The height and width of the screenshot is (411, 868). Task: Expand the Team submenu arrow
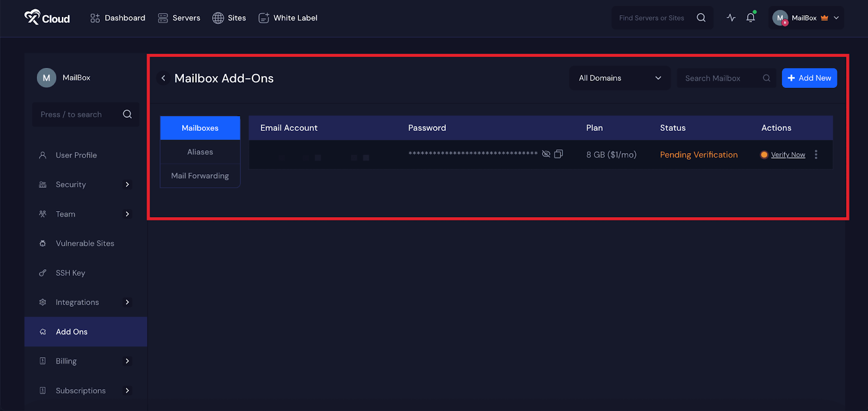coord(127,214)
